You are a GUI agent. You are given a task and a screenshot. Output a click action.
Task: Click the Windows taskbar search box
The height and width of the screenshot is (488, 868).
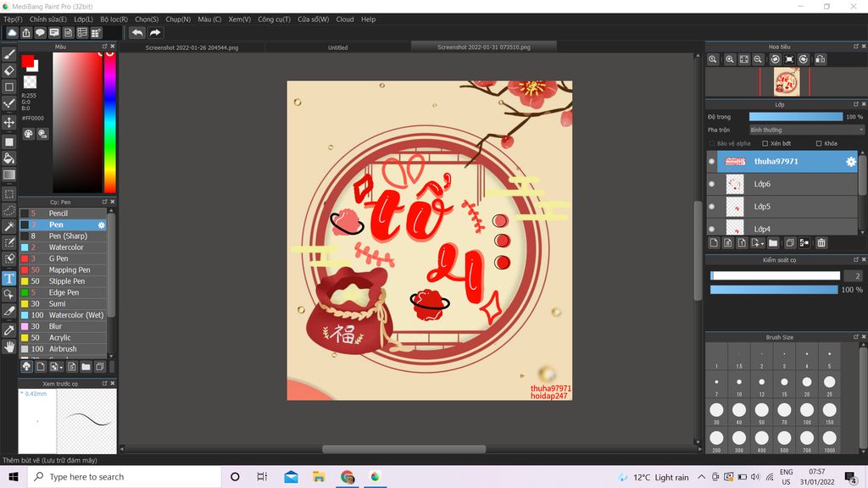(x=124, y=477)
